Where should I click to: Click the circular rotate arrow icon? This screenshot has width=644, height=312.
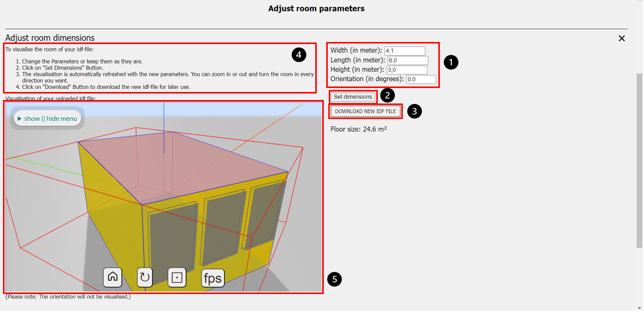[x=145, y=277]
